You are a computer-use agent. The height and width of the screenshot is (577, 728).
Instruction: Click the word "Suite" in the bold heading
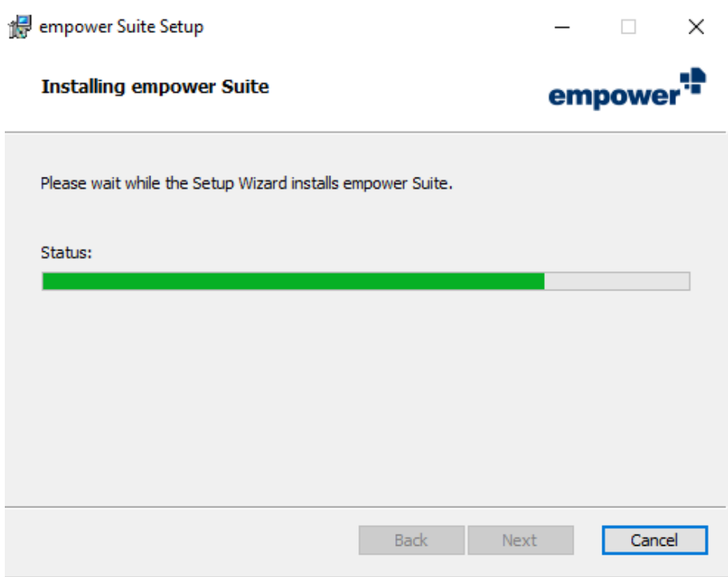[x=245, y=86]
